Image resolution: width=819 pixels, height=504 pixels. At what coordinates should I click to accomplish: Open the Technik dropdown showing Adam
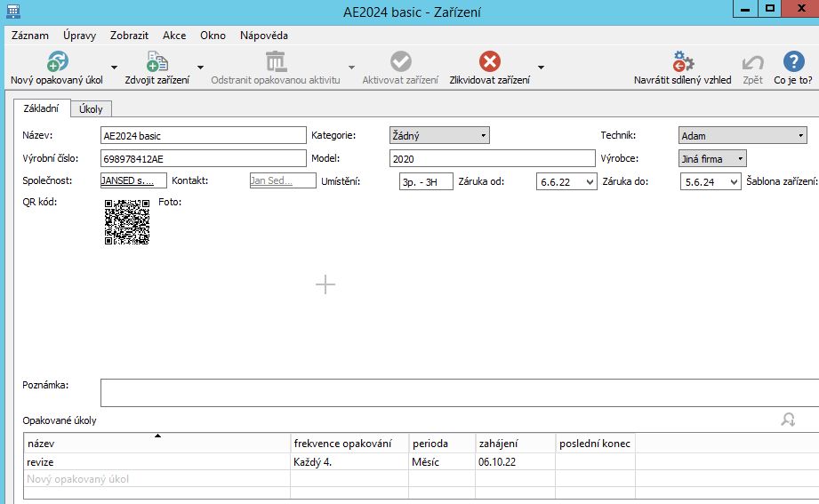tap(800, 136)
